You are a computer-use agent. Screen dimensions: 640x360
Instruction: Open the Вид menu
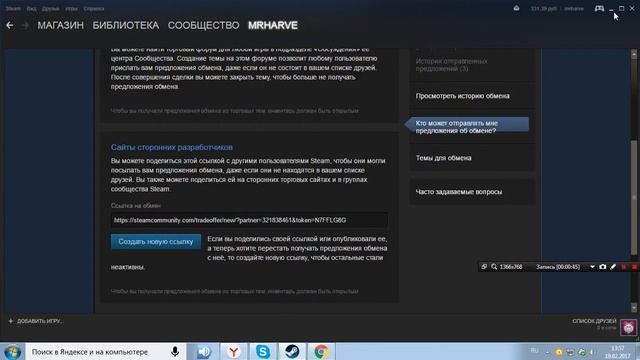coord(31,9)
